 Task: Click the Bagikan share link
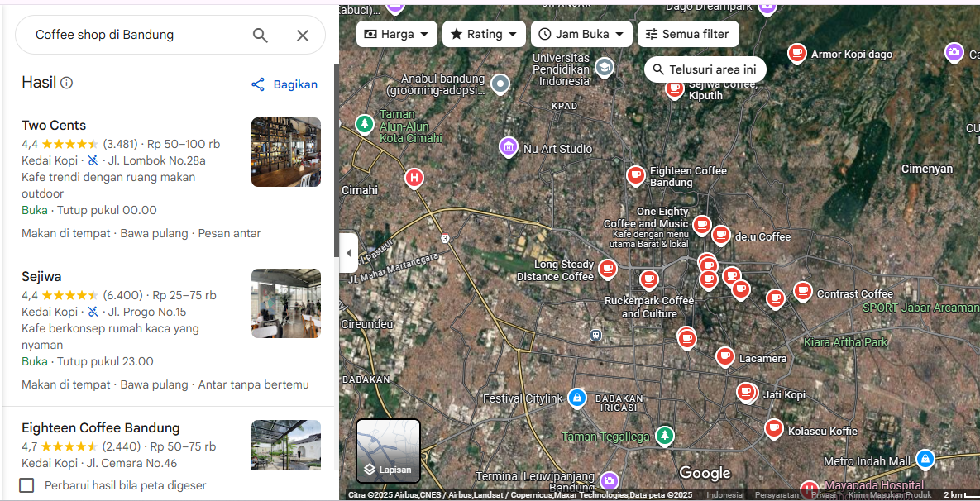tap(284, 84)
